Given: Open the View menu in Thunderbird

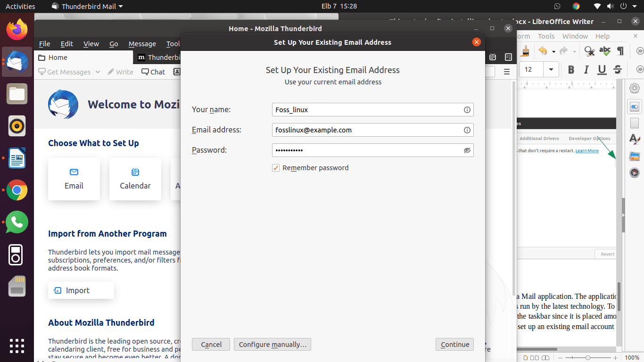Looking at the screenshot, I should [91, 44].
